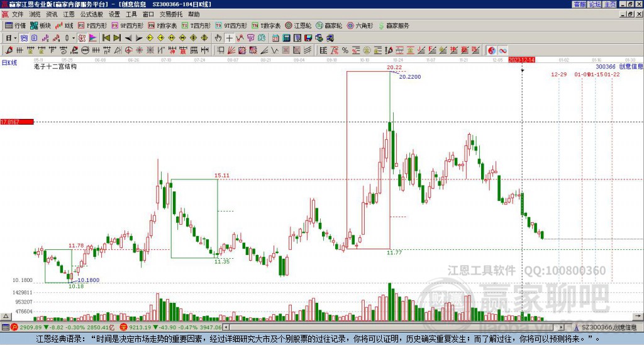Screen dimensions: 644x345
Task: Toggle the crosshair cursor tool
Action: point(229,38)
